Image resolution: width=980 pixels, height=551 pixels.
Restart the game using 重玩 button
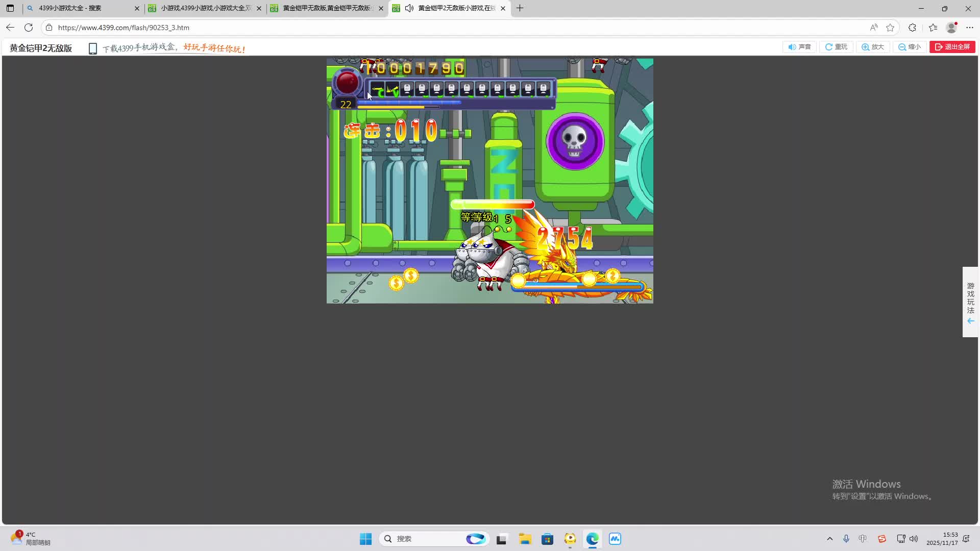(836, 47)
